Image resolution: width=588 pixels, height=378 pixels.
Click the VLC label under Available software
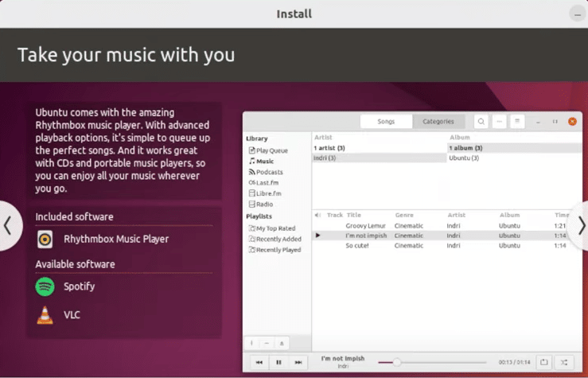[72, 315]
